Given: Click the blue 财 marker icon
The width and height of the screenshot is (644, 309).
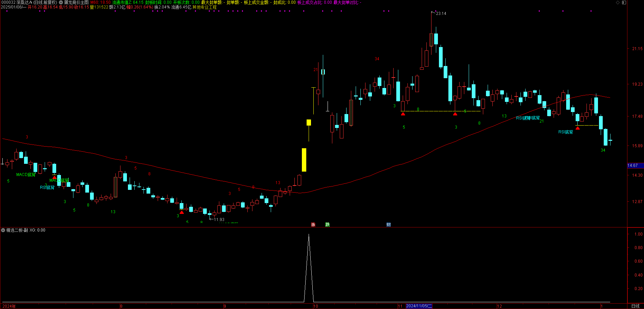Looking at the screenshot, I should pyautogui.click(x=388, y=225).
